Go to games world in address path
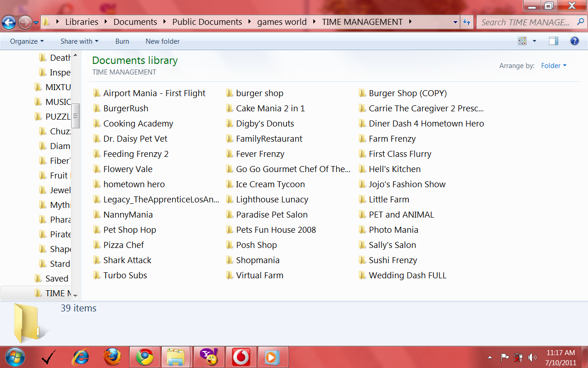Screen dimensions: 588x368 282,22
